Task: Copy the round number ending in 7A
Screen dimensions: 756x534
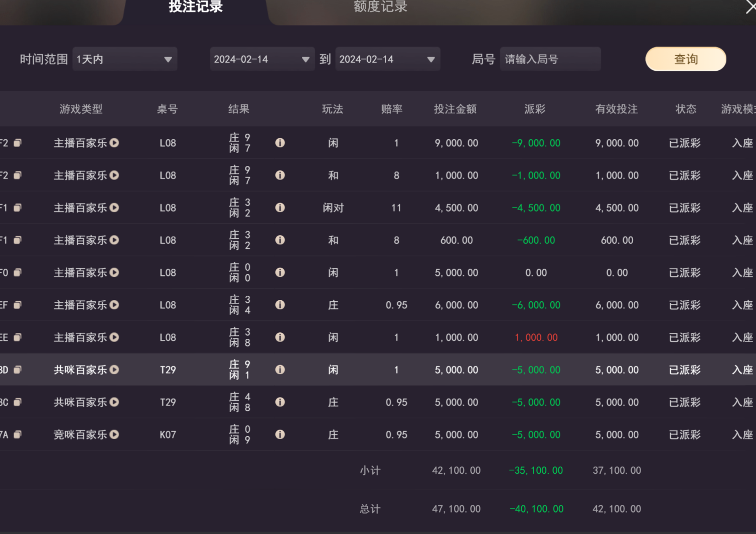Action: 18,435
